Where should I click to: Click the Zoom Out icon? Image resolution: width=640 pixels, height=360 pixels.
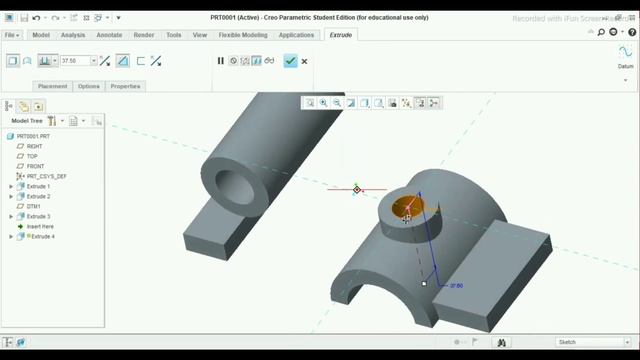(337, 103)
